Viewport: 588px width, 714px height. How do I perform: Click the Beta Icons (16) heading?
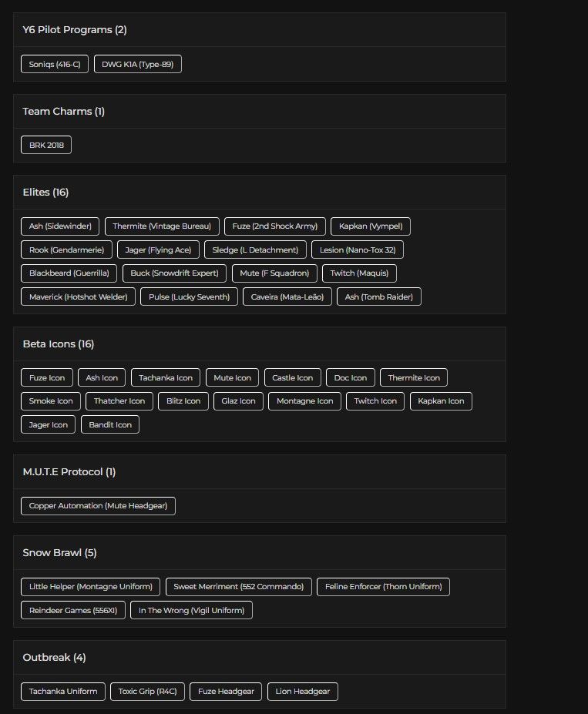pos(59,344)
